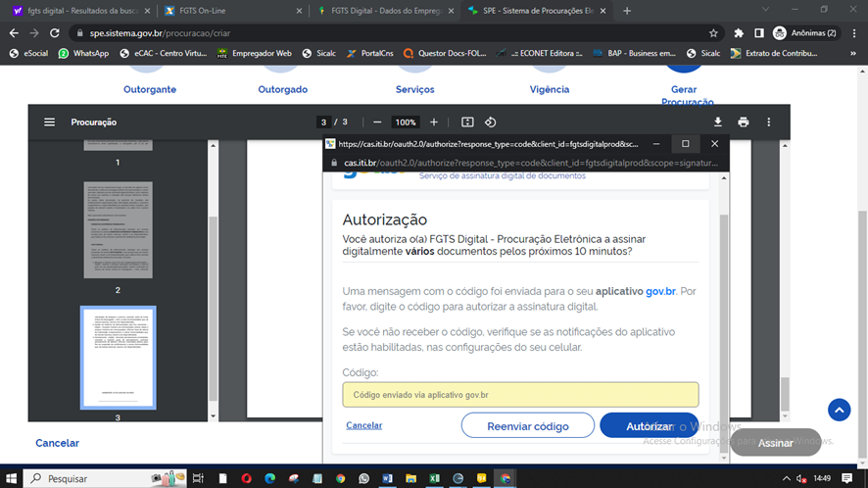Bookmark page with star icon

(x=713, y=32)
